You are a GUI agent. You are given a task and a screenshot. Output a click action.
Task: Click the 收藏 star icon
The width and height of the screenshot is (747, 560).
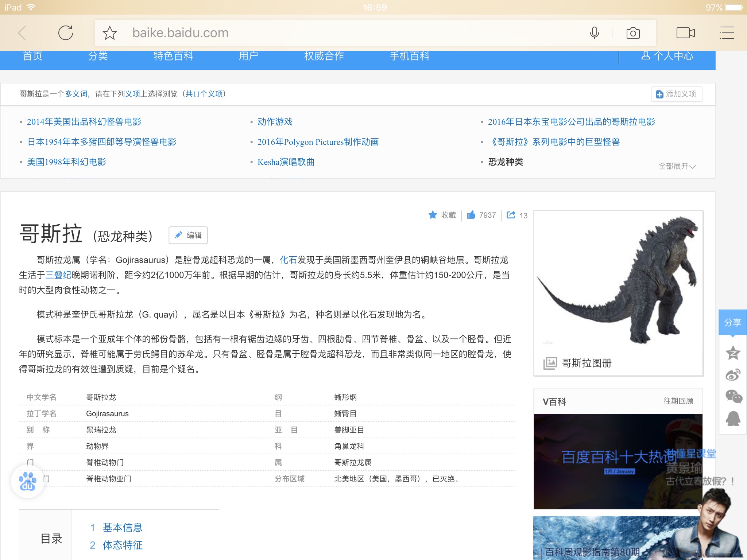pyautogui.click(x=433, y=215)
